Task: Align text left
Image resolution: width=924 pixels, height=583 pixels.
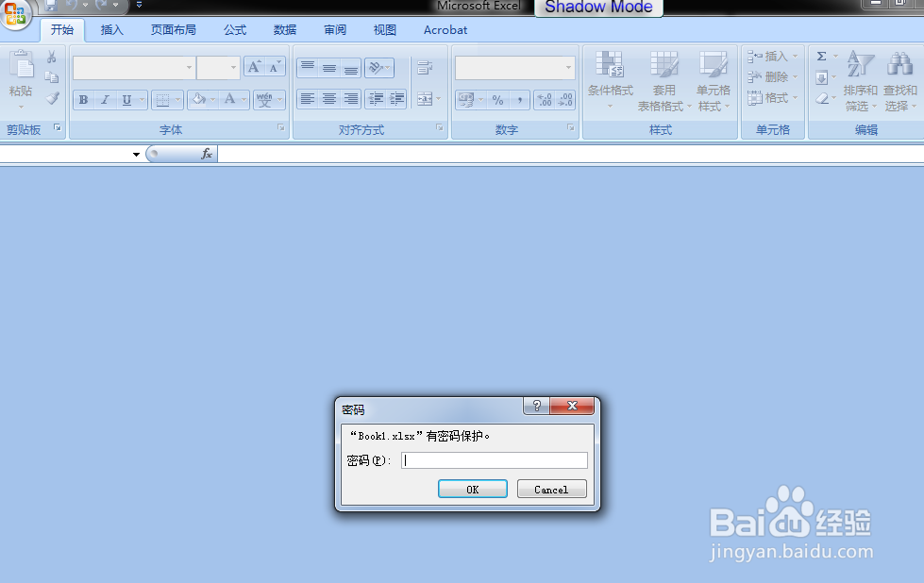Action: 308,99
